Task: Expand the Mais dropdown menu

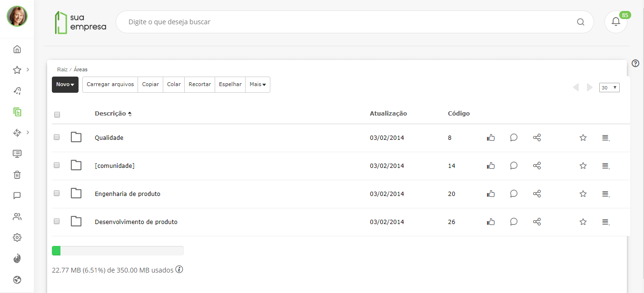Action: 258,84
